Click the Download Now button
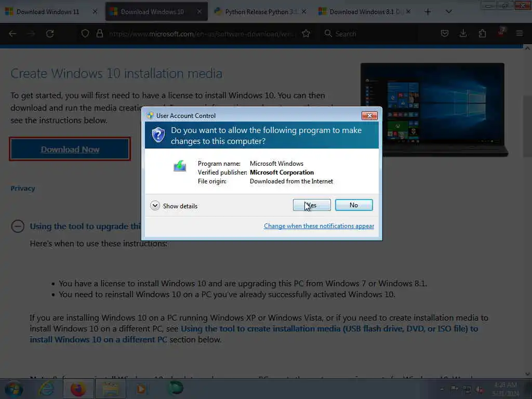Viewport: 532px width, 399px height. (70, 149)
